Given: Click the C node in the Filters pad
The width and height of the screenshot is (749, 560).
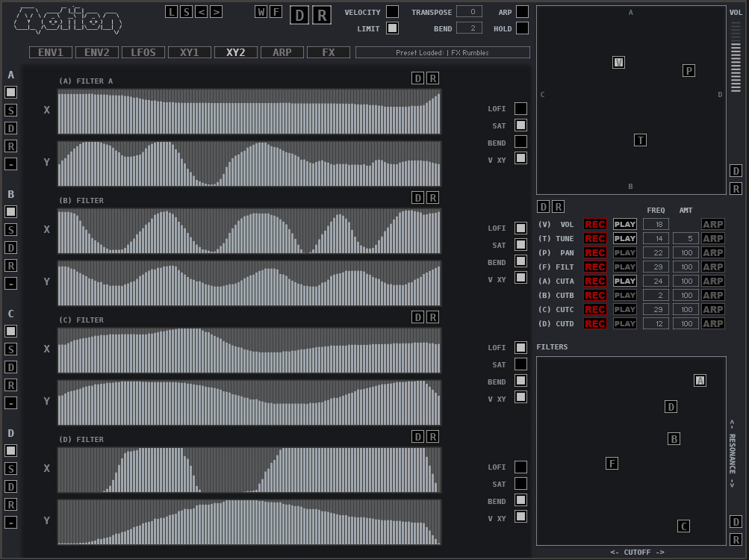Looking at the screenshot, I should click(683, 526).
